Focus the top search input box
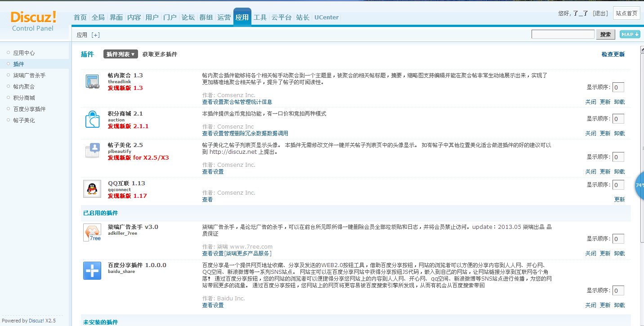 [x=563, y=34]
